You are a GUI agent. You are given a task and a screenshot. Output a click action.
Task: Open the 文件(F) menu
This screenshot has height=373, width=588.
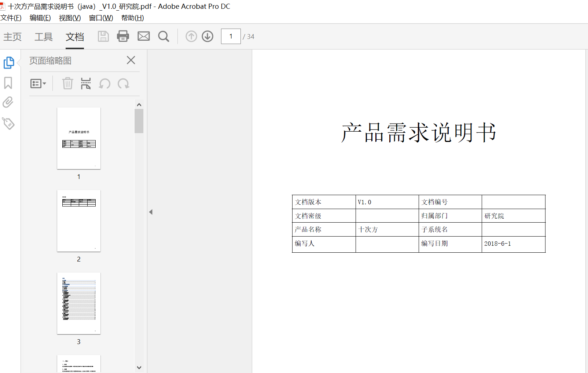click(11, 18)
